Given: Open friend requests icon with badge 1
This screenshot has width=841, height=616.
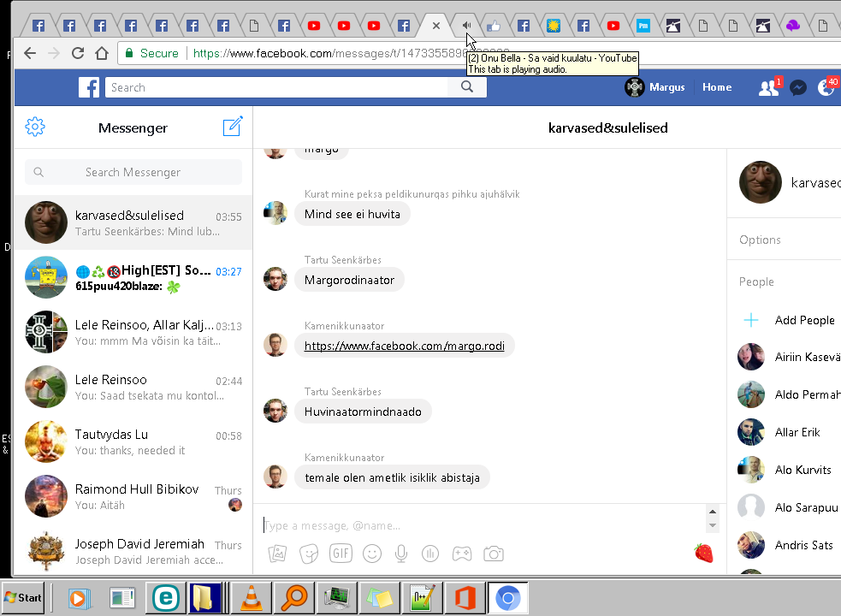Looking at the screenshot, I should coord(768,87).
